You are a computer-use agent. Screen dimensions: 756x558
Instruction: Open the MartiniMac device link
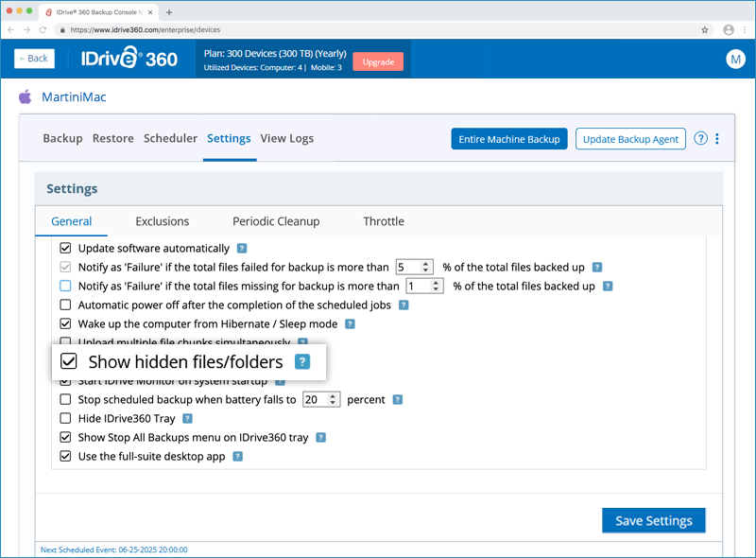(x=74, y=97)
